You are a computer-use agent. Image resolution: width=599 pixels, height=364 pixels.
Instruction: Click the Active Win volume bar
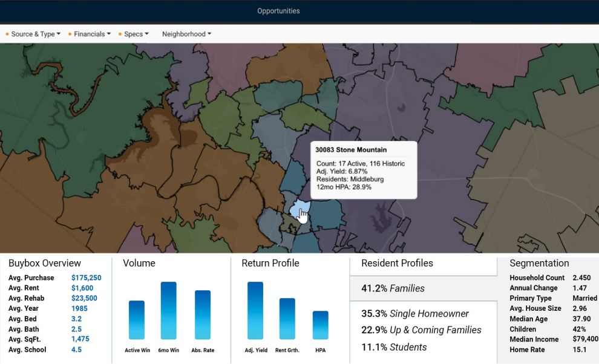[x=137, y=320]
